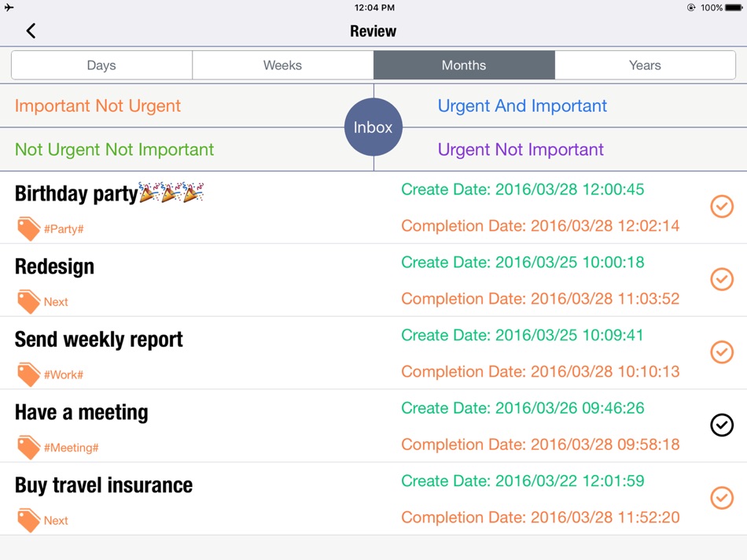The width and height of the screenshot is (747, 560).
Task: Click the tag icon beside #Meeting#
Action: pos(28,448)
